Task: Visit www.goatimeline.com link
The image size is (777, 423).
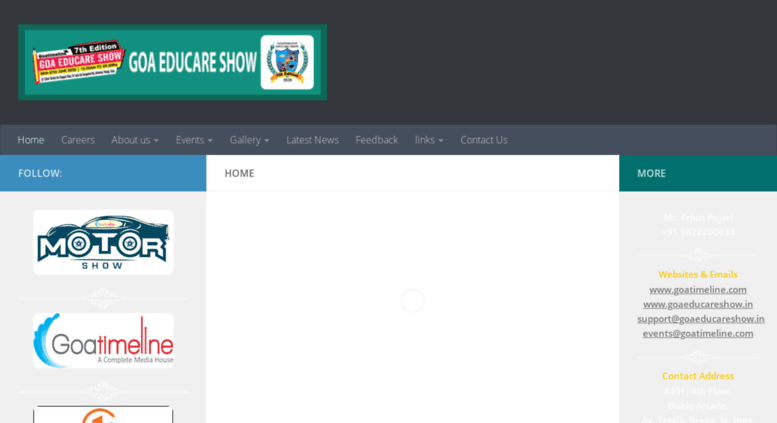Action: pyautogui.click(x=698, y=289)
